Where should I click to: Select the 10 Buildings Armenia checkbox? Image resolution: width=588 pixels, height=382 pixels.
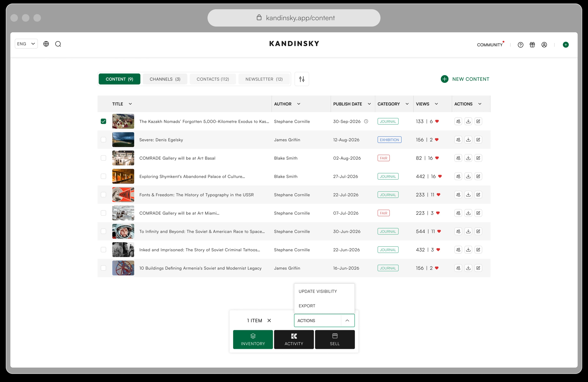pyautogui.click(x=103, y=268)
